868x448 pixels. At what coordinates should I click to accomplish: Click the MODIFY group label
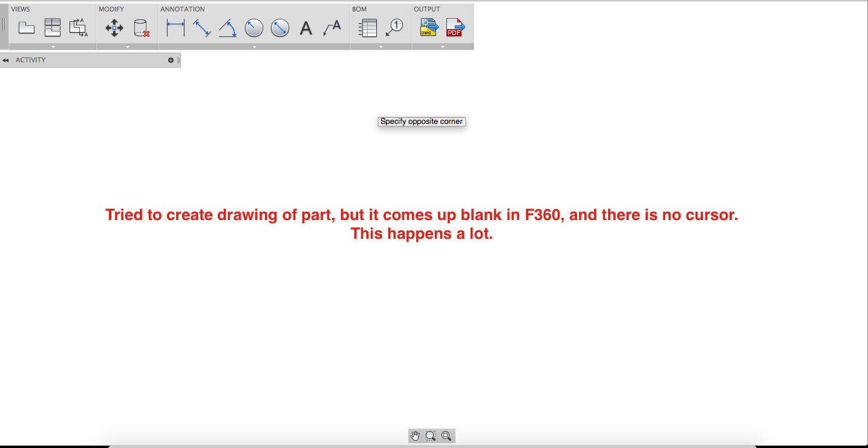pos(111,9)
